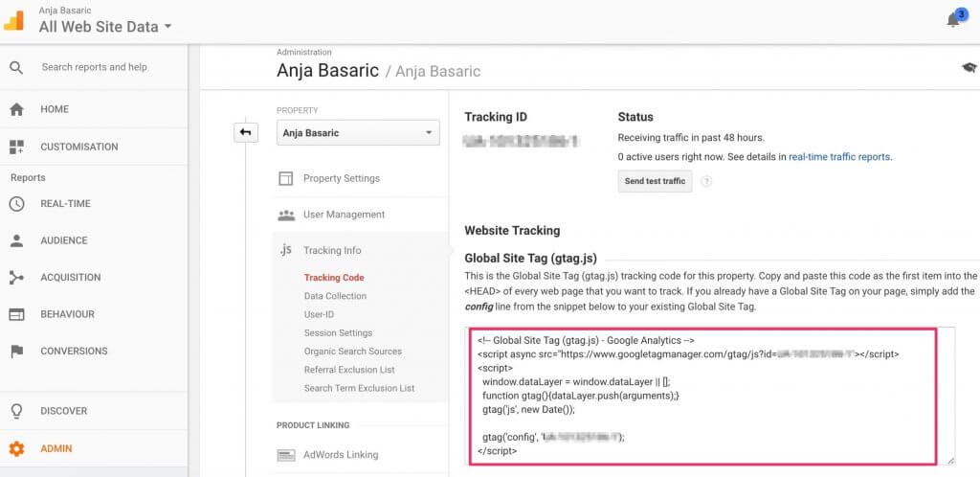Viewport: 980px width, 477px height.
Task: Open the notifications bell
Action: [x=953, y=20]
